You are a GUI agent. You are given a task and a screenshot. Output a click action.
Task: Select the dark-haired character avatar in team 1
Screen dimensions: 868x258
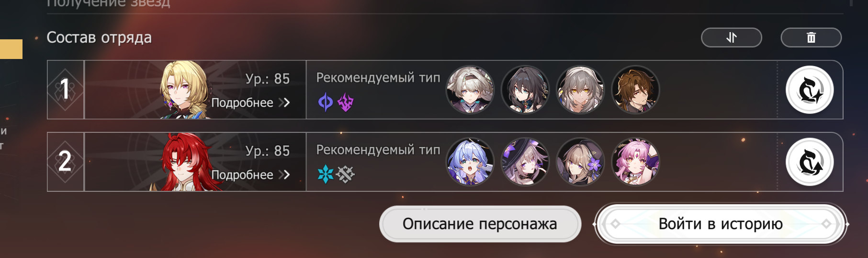(525, 90)
